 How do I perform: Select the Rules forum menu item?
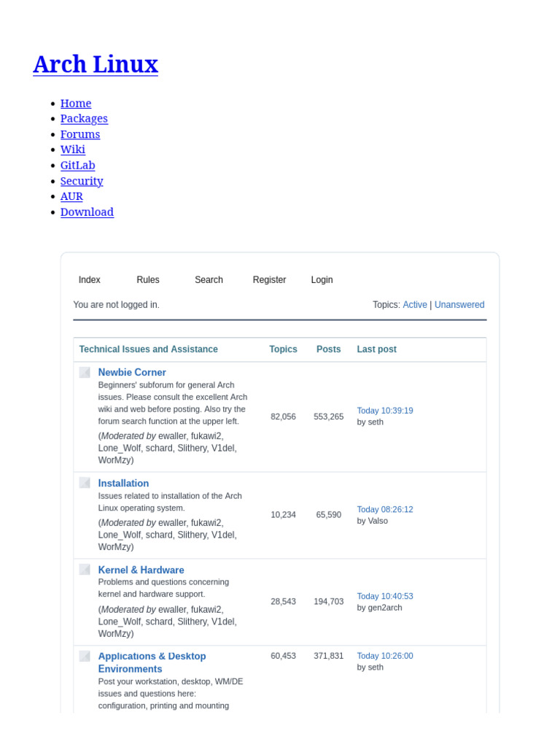(x=148, y=279)
